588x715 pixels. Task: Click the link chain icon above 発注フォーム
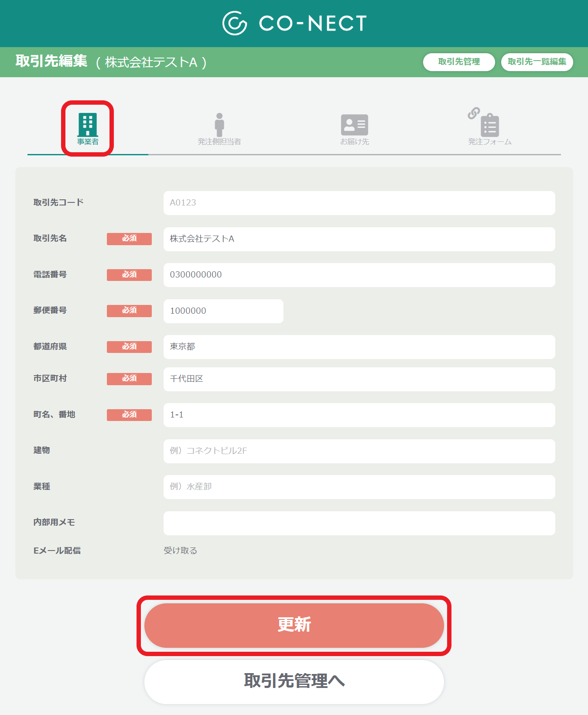click(474, 113)
